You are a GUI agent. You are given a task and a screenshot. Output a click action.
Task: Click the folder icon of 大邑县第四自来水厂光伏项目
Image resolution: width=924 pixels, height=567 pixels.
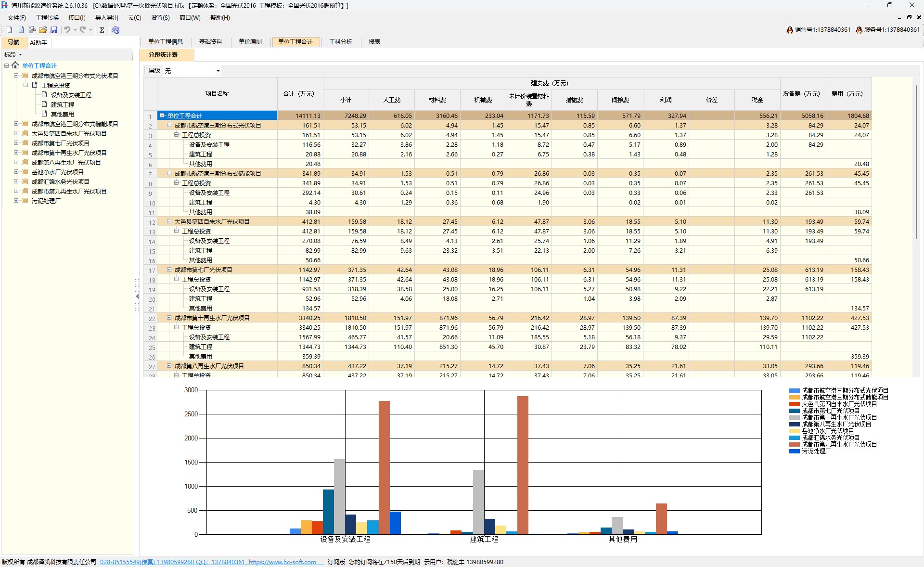click(x=25, y=133)
